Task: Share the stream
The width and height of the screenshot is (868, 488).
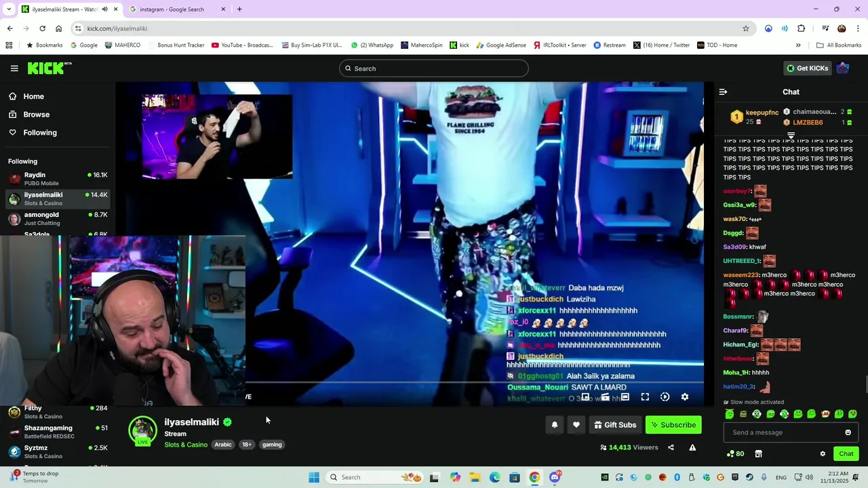Action: coord(671,447)
